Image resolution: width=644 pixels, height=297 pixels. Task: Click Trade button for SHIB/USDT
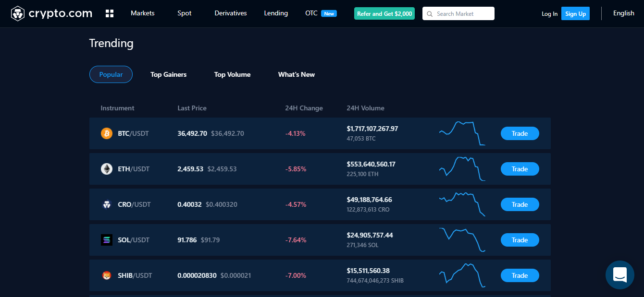pyautogui.click(x=520, y=275)
